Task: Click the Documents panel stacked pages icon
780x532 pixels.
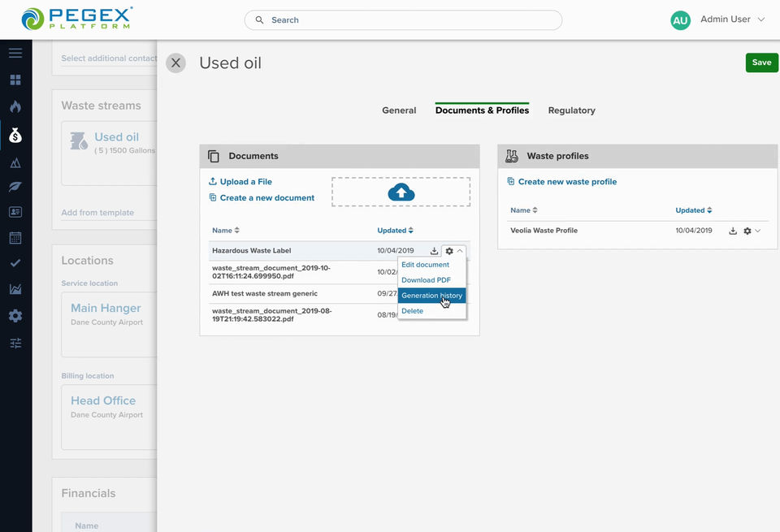Action: coord(214,156)
